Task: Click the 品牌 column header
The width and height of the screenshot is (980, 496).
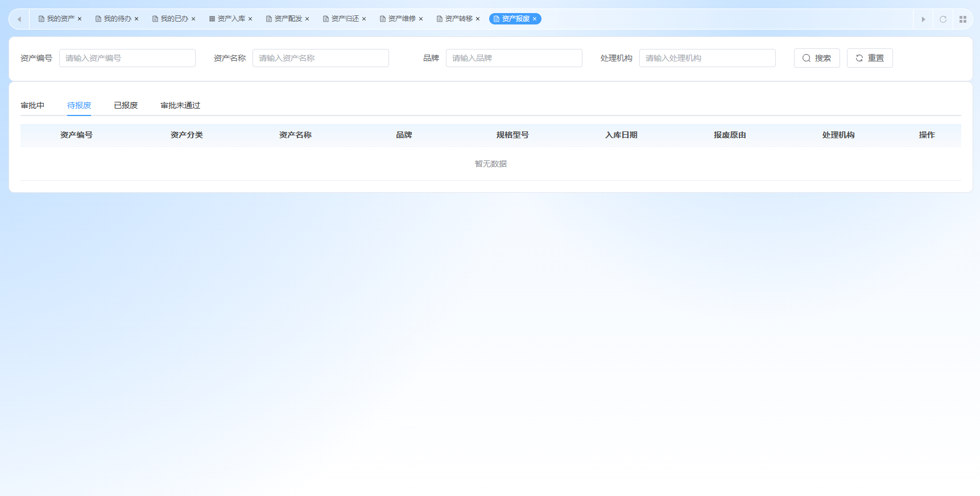Action: click(404, 135)
